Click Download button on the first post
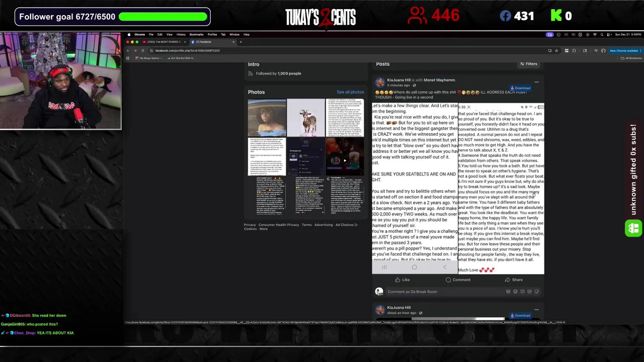Image resolution: width=644 pixels, height=362 pixels. click(x=521, y=88)
